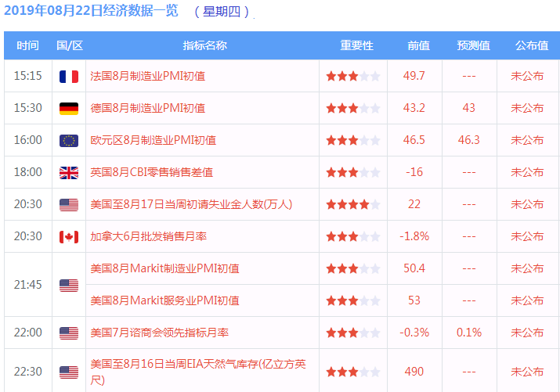Open 欧元区8月制造业PMI初值 indicator
560x392 pixels.
[x=153, y=140]
